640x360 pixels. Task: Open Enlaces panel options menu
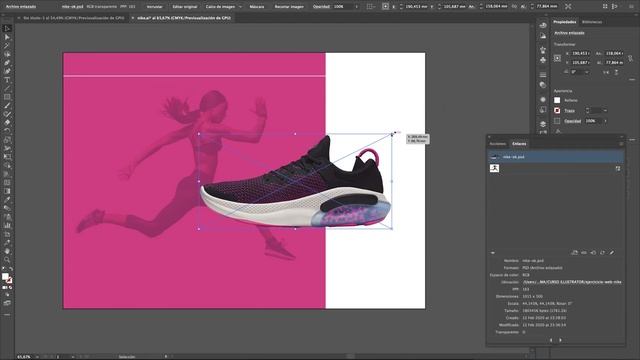(x=621, y=144)
